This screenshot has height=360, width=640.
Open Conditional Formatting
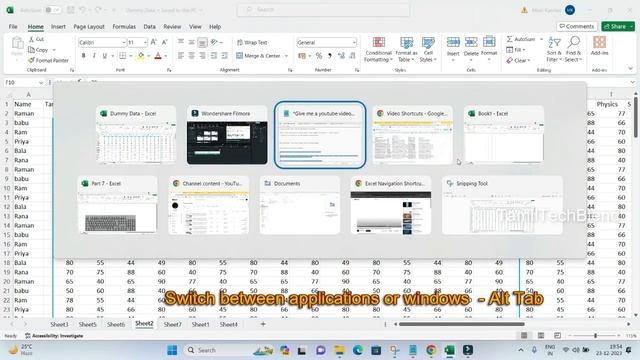click(x=378, y=49)
